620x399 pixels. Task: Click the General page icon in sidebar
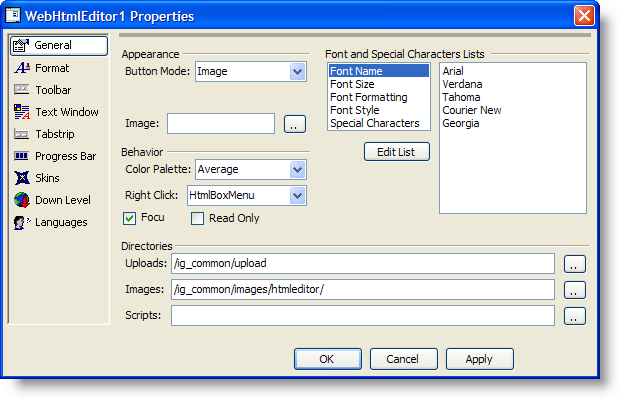point(21,45)
